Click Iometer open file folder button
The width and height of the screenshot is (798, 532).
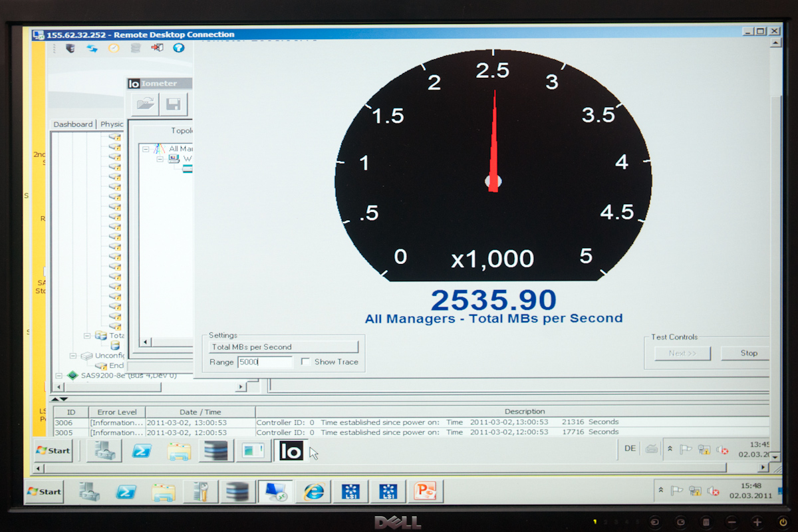[x=144, y=104]
